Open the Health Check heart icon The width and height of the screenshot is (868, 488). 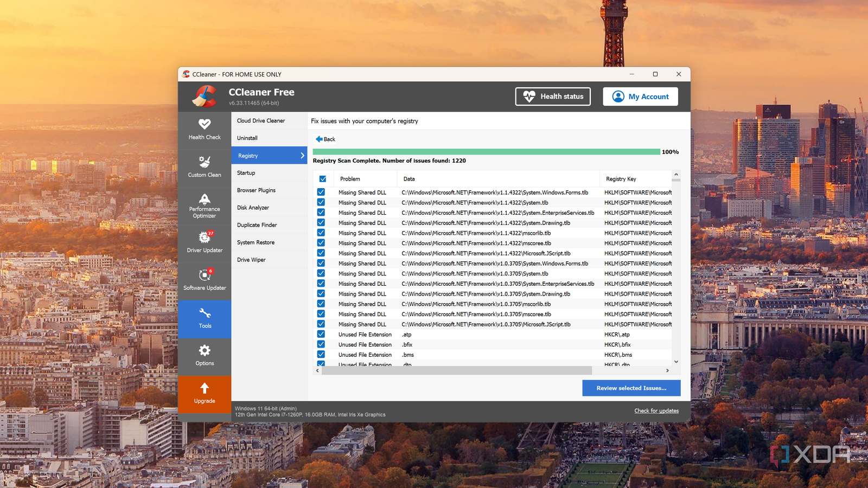[x=205, y=124]
